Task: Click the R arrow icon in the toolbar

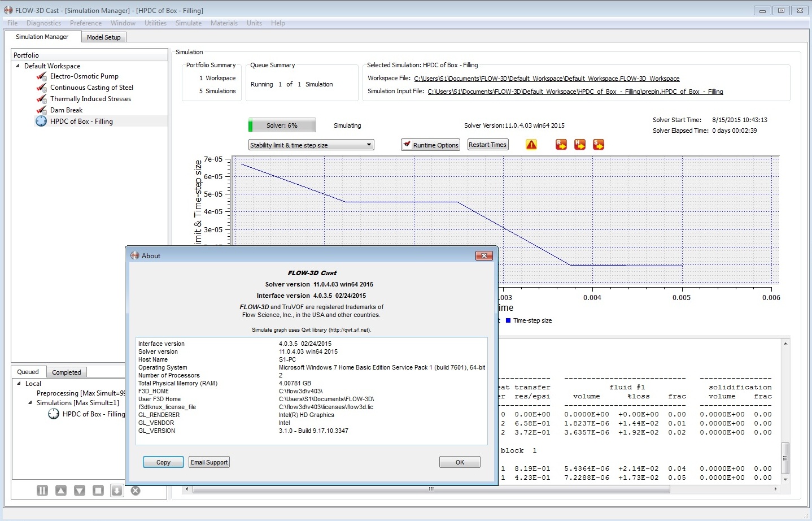Action: [561, 145]
